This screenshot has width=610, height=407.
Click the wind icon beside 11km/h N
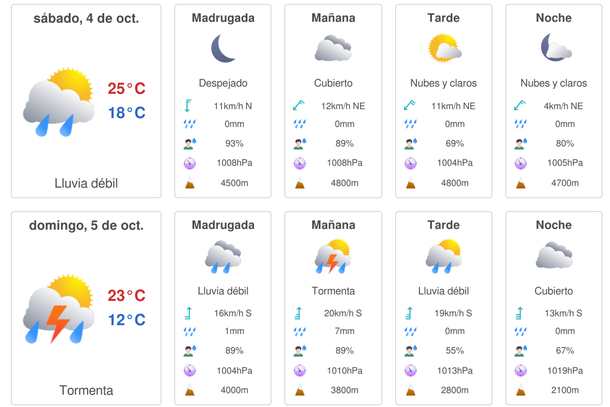pyautogui.click(x=190, y=105)
